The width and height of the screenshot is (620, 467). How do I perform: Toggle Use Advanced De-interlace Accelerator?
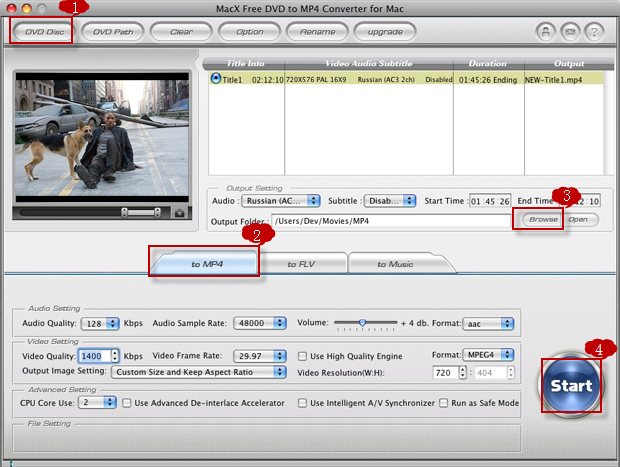coord(127,403)
